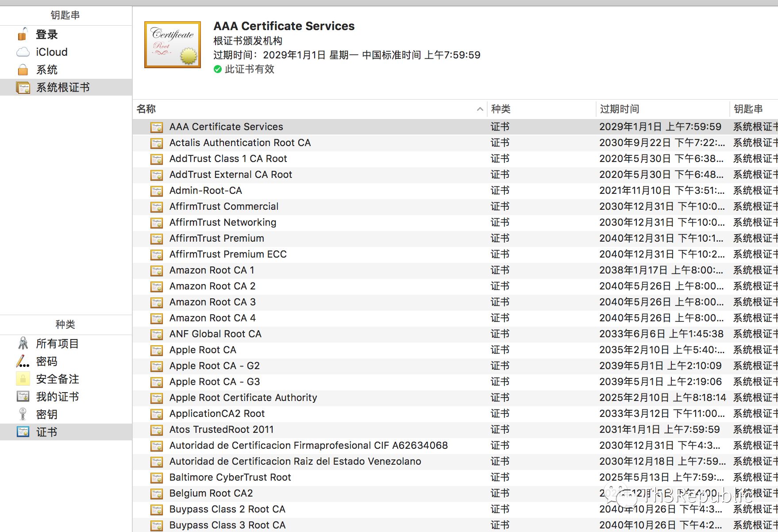
Task: Click certificate icon for Actalis Authentication Root CA
Action: point(157,143)
